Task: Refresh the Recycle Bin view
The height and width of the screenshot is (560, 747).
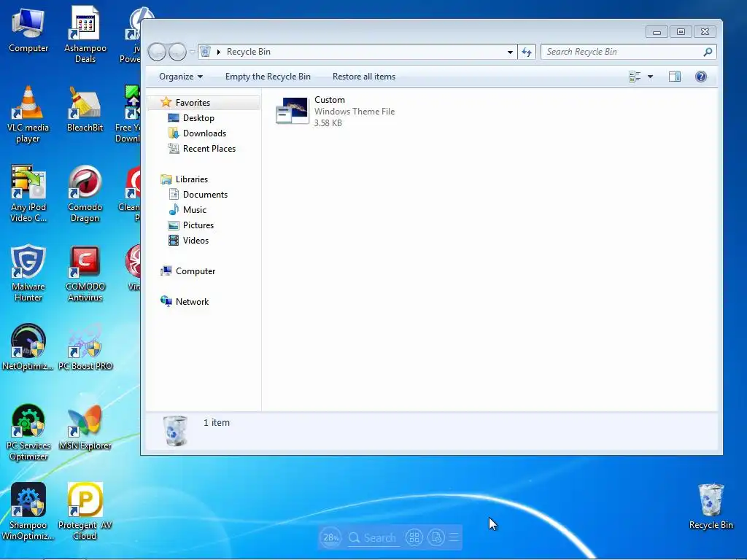Action: point(527,52)
